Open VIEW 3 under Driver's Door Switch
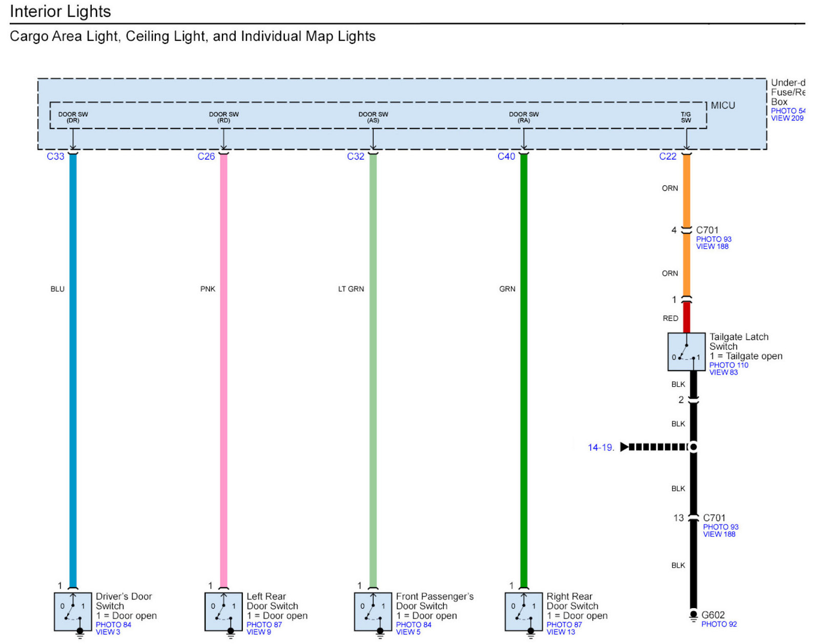819x644 pixels. click(108, 632)
